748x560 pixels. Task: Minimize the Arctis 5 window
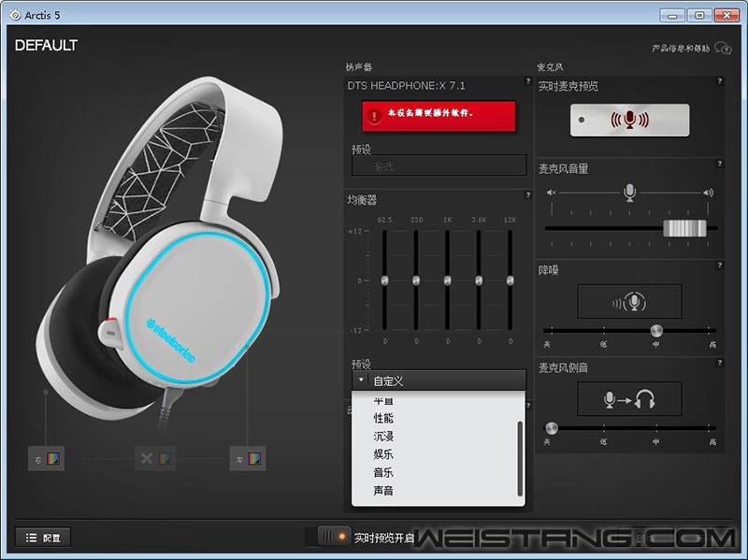point(672,15)
